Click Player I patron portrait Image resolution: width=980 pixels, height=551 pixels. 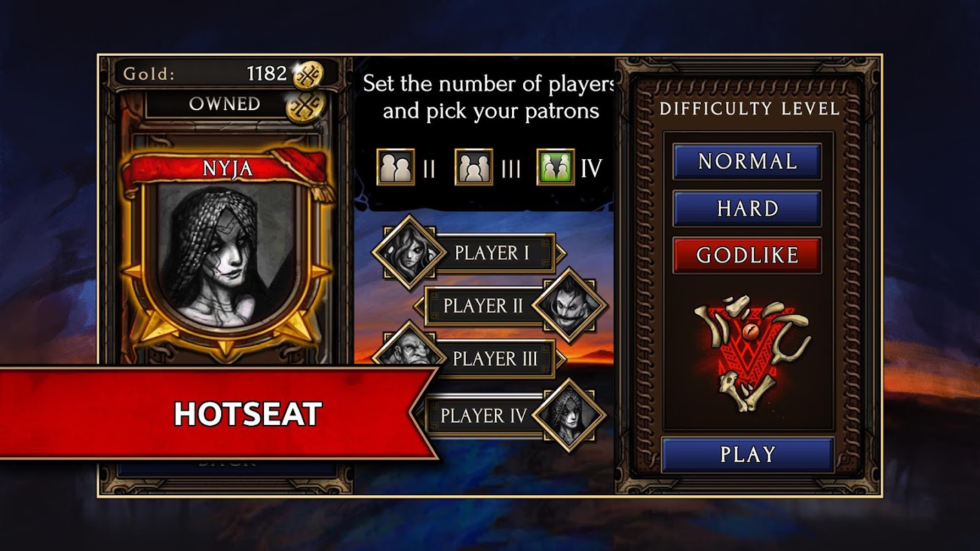pyautogui.click(x=409, y=252)
